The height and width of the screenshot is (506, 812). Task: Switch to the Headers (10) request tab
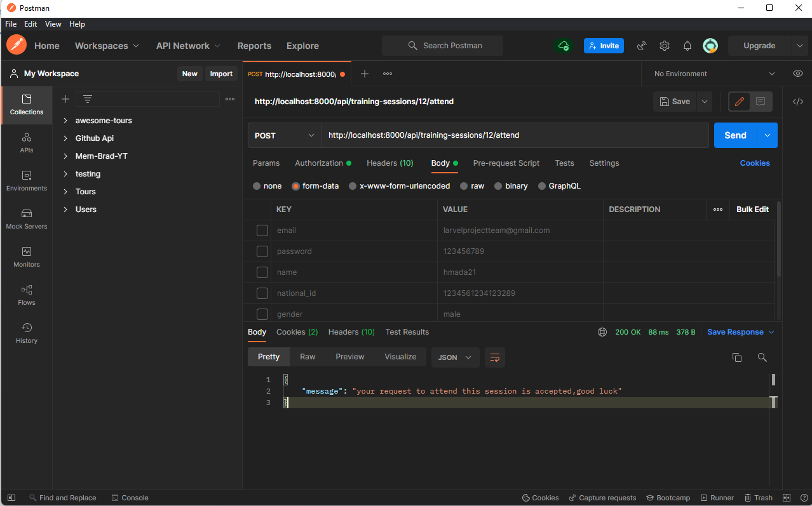[389, 163]
